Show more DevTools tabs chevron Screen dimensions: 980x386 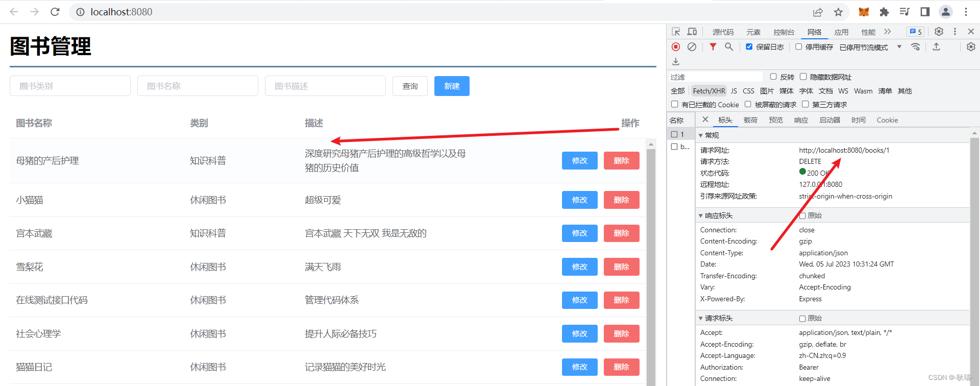coord(888,32)
